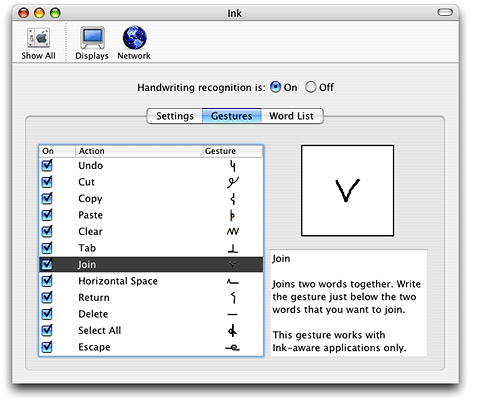Toggle the Join gesture checkbox
Image resolution: width=482 pixels, height=409 pixels.
point(47,264)
